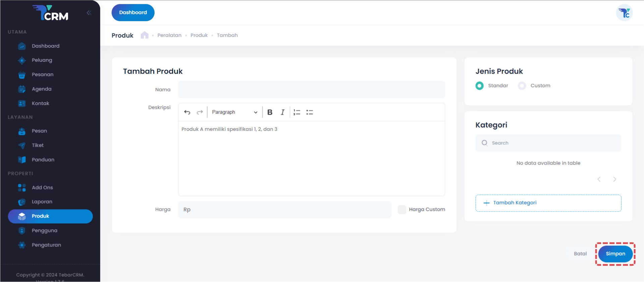Click the home icon in breadcrumb
This screenshot has width=644, height=282.
[144, 35]
